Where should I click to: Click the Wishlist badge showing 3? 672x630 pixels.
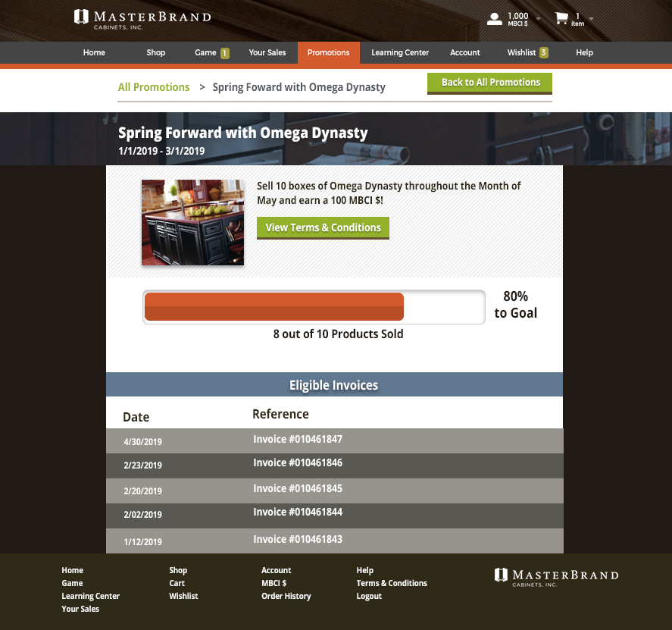[543, 52]
